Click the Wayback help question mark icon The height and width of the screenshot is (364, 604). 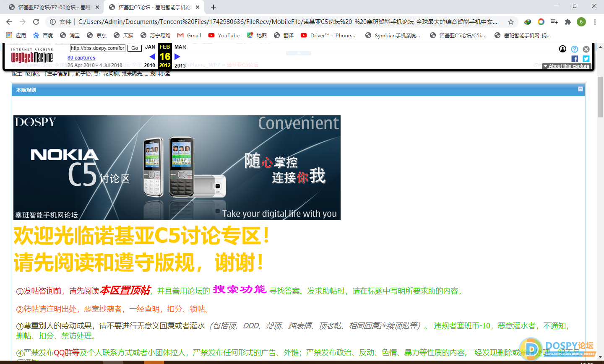pyautogui.click(x=575, y=49)
